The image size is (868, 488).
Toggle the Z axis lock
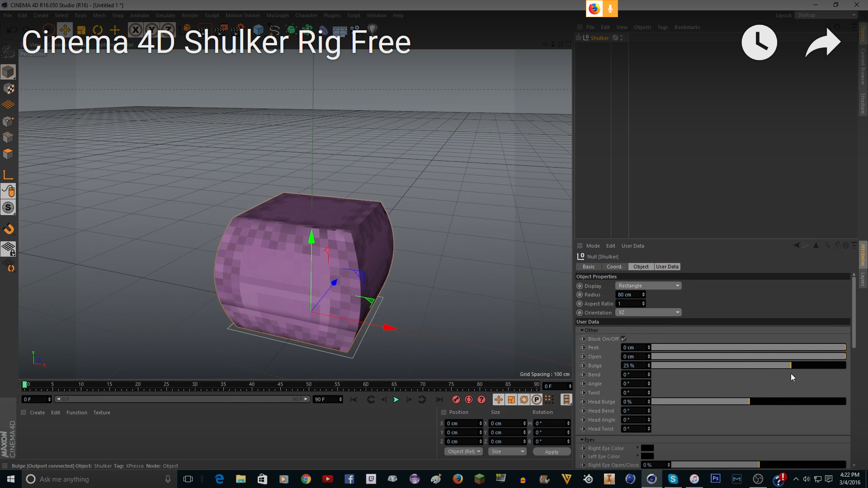pos(168,30)
